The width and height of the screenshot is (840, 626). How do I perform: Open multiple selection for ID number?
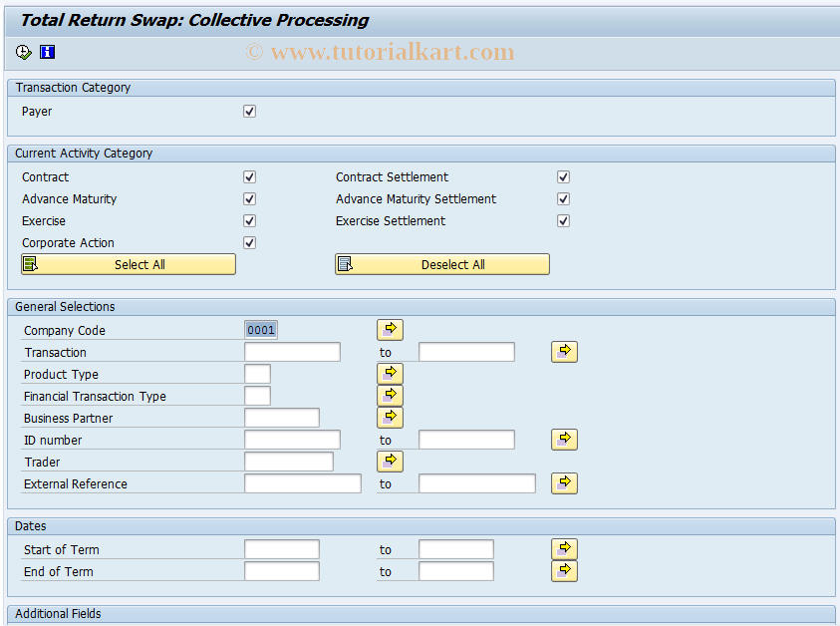(564, 439)
